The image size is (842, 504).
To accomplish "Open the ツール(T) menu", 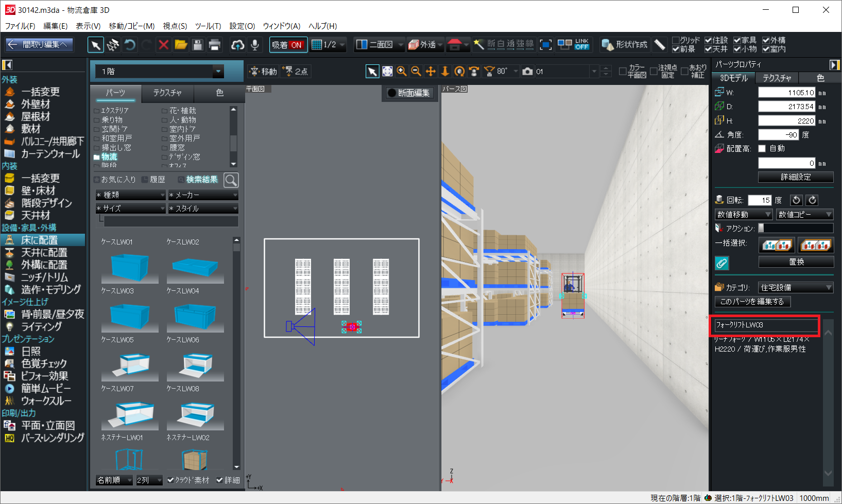I will (208, 26).
